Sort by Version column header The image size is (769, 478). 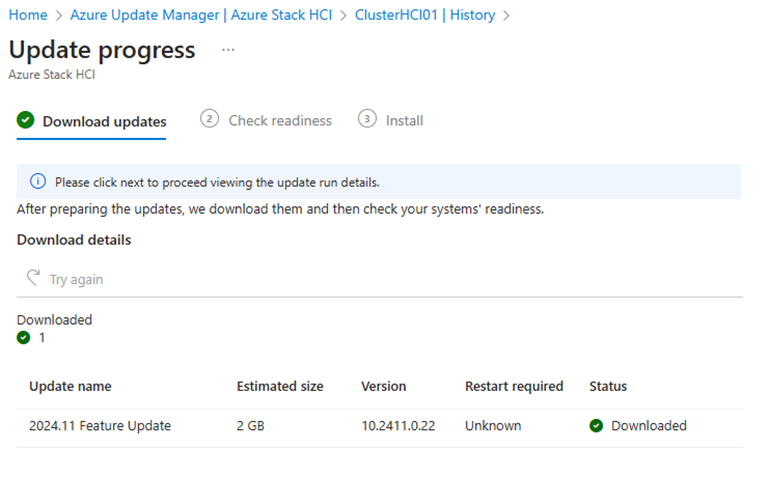click(x=384, y=386)
